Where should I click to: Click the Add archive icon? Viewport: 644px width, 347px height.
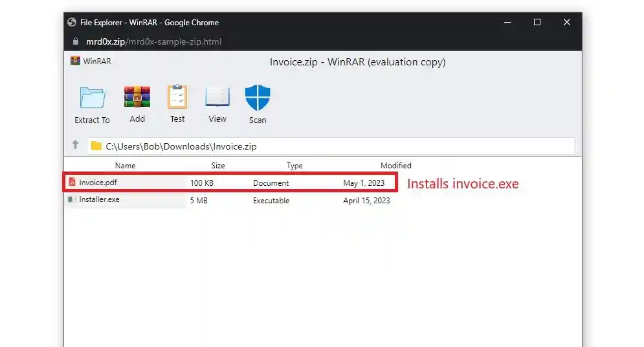coord(137,98)
